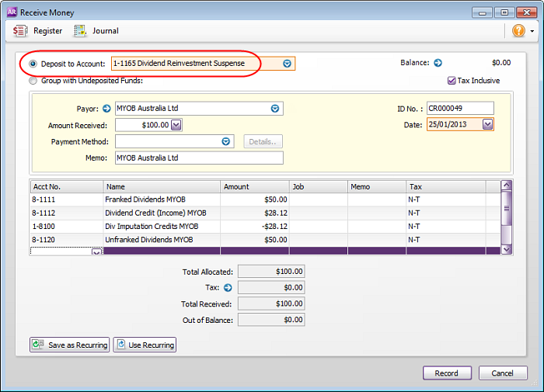Expand the help icon dropdown arrow
544x392 pixels.
(x=532, y=31)
